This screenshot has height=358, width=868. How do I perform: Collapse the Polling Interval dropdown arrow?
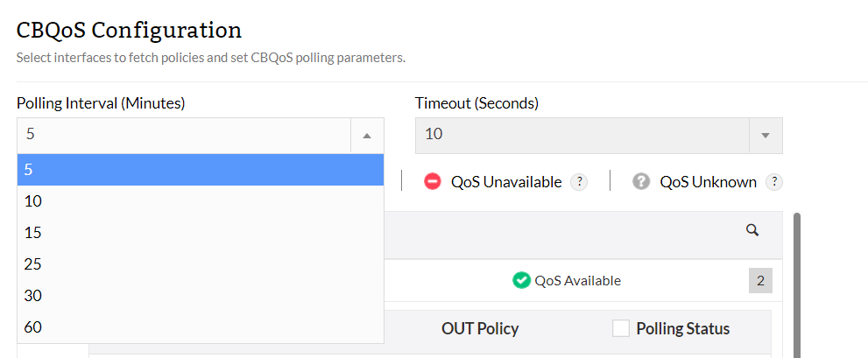point(367,136)
